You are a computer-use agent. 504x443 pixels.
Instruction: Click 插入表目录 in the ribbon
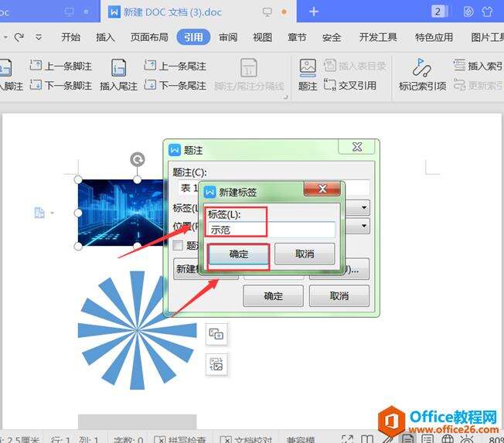tap(355, 66)
